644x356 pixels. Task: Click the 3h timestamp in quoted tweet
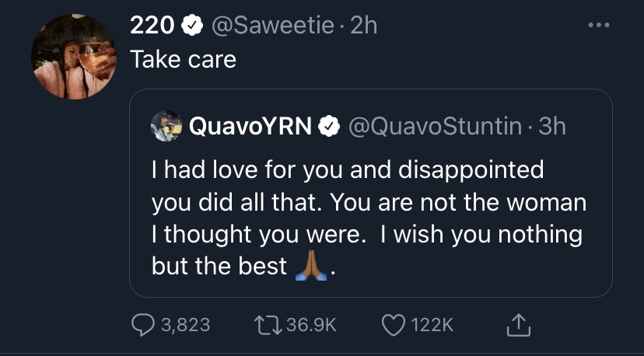[552, 126]
